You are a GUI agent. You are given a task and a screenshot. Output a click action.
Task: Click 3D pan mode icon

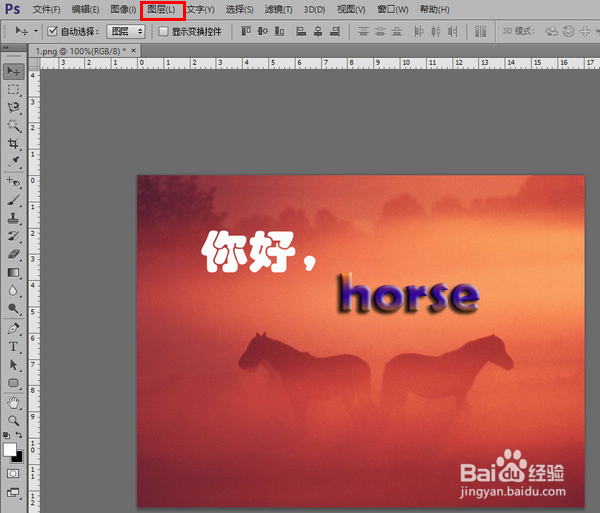tap(585, 31)
